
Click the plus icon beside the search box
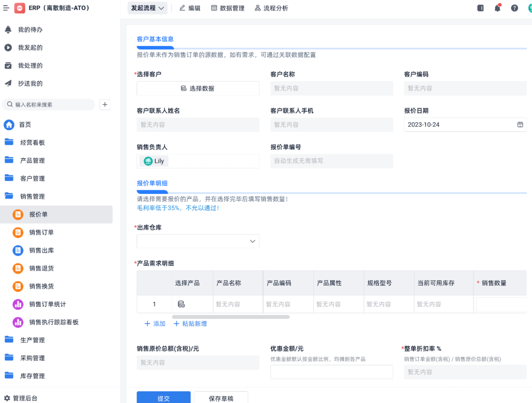(x=105, y=105)
